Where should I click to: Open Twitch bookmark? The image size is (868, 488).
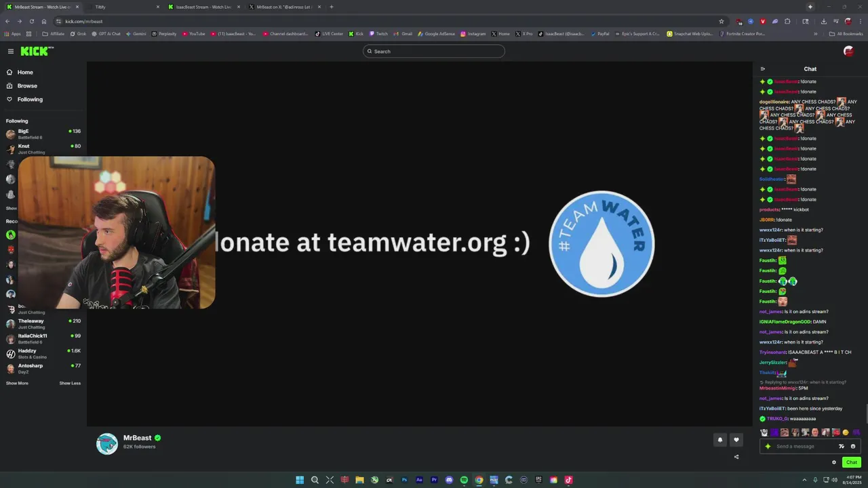pyautogui.click(x=378, y=34)
